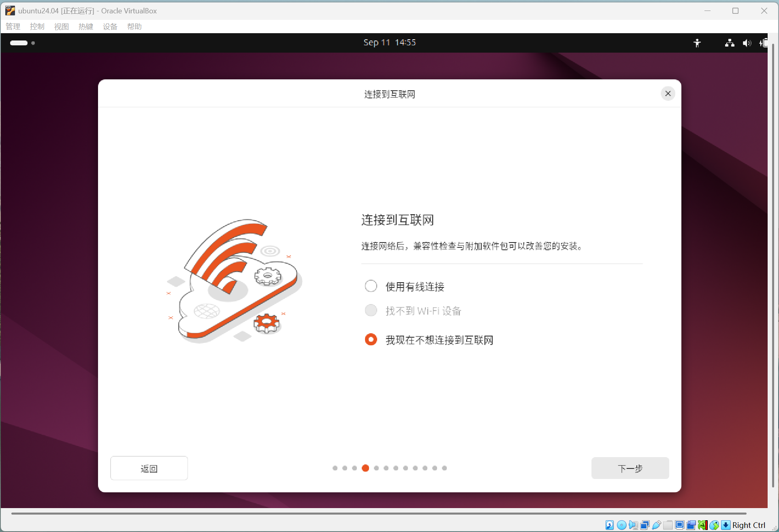
Task: Select 使用有线连接 radio option
Action: coord(371,286)
